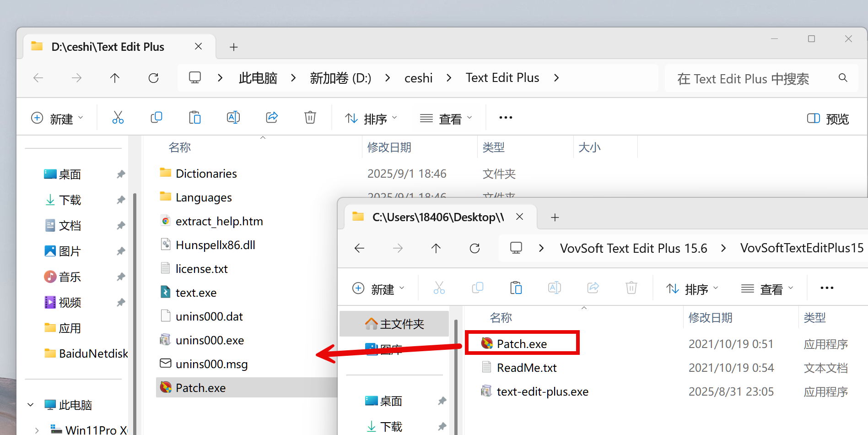Open the 新建 dropdown in back window
The image size is (868, 435).
(x=57, y=119)
